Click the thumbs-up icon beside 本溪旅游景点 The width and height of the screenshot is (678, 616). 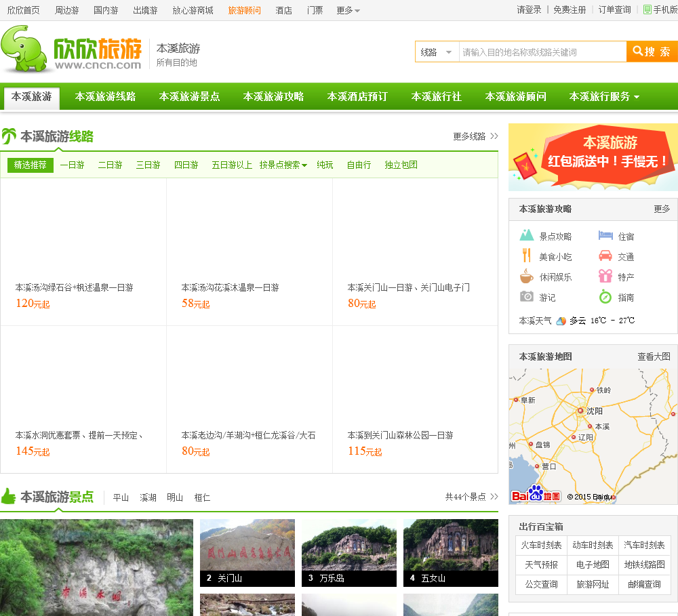click(9, 496)
